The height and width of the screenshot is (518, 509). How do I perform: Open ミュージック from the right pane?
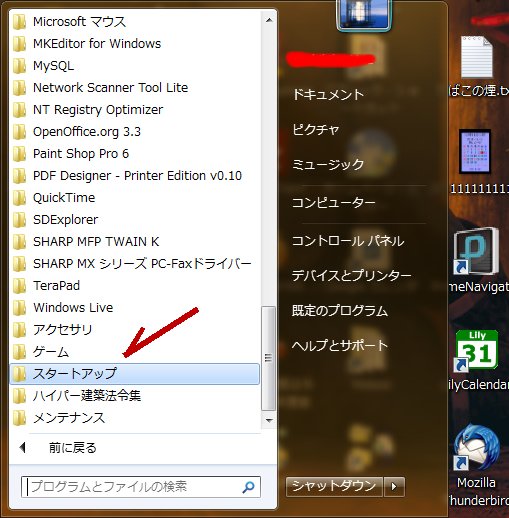(x=328, y=164)
